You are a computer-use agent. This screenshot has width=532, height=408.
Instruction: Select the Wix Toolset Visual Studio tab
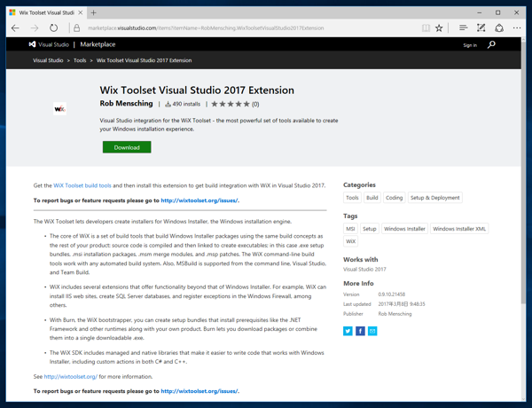(46, 13)
